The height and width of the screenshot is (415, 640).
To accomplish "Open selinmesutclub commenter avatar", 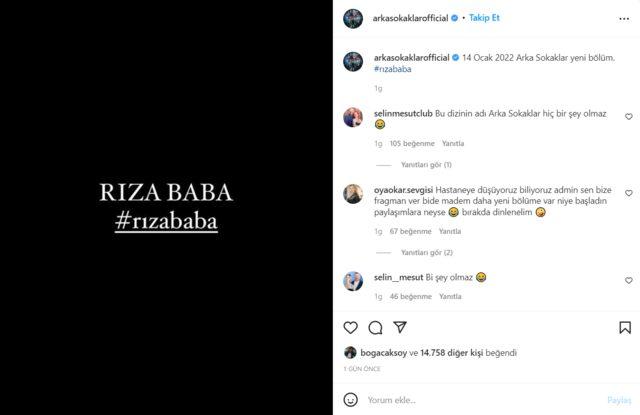I will [353, 117].
